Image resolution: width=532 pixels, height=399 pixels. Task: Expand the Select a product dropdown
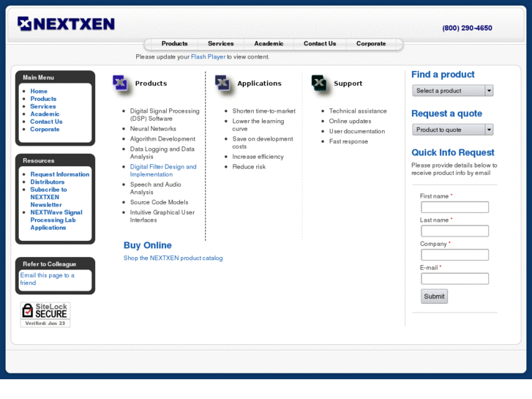pyautogui.click(x=453, y=91)
